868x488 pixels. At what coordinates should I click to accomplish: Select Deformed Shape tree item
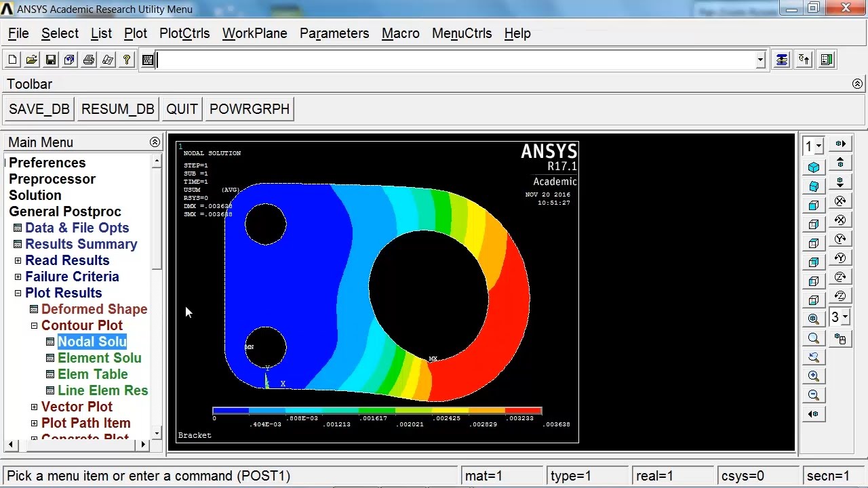click(94, 309)
